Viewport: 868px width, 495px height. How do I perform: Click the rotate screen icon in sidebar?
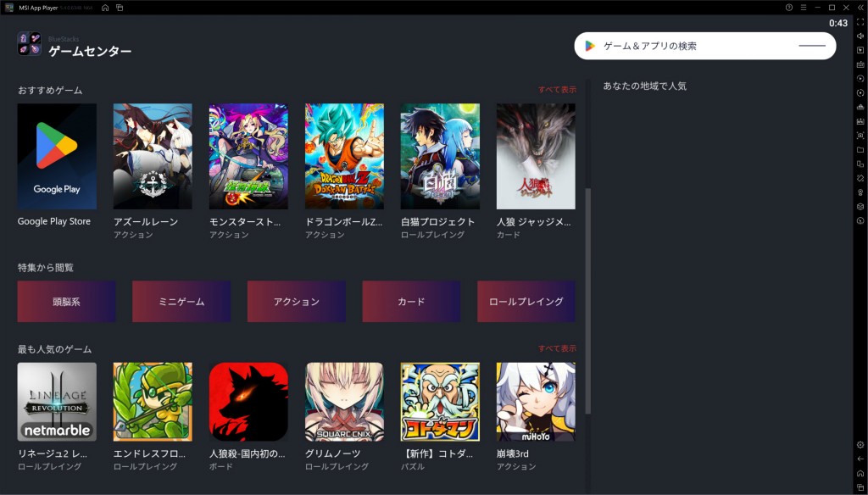860,178
